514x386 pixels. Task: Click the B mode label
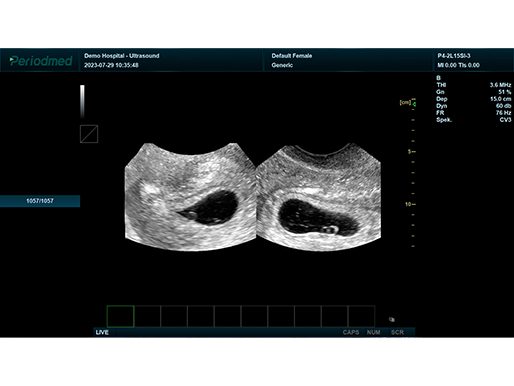(x=438, y=78)
